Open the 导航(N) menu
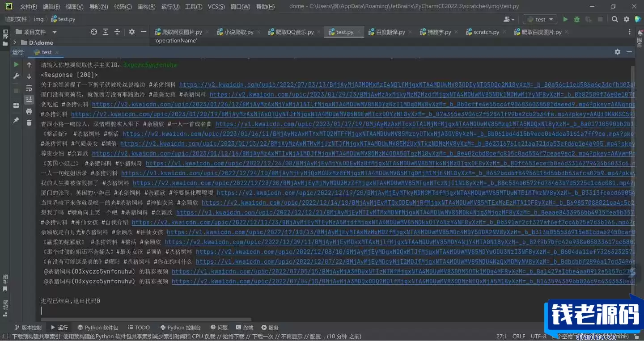644x341 pixels. tap(98, 7)
